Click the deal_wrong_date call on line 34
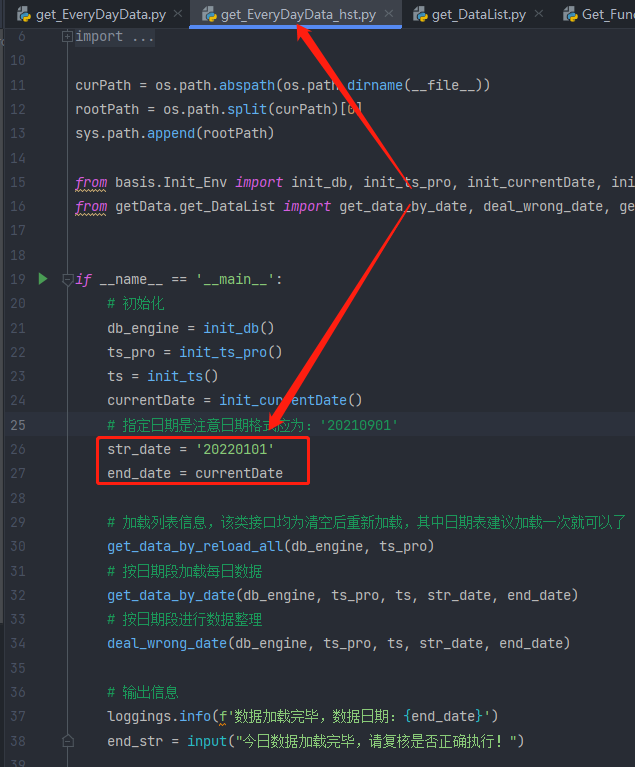The image size is (635, 767). pos(167,643)
